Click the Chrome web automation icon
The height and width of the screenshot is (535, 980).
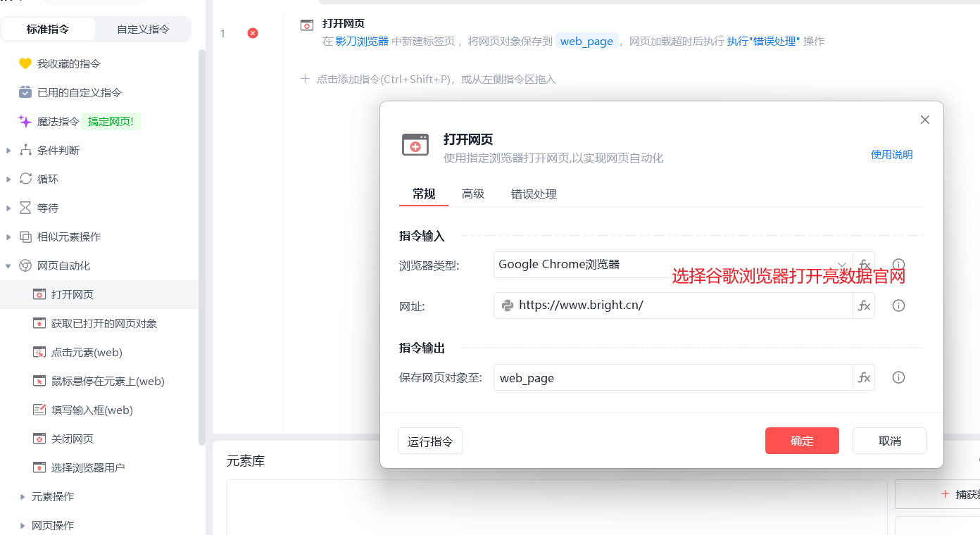coord(25,265)
